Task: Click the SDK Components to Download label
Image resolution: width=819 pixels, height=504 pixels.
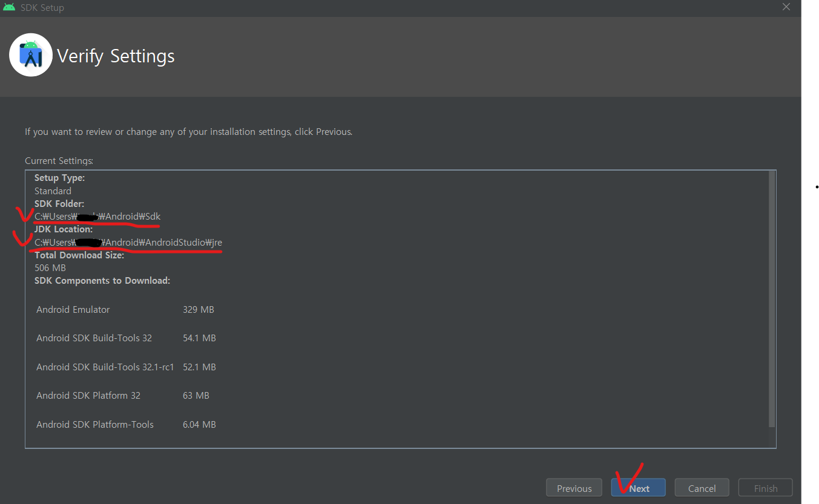Action: [102, 280]
